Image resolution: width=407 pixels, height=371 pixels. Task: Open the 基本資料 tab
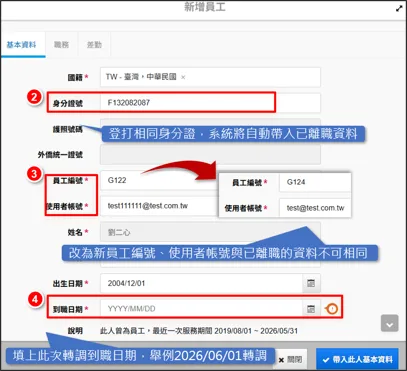click(x=22, y=45)
